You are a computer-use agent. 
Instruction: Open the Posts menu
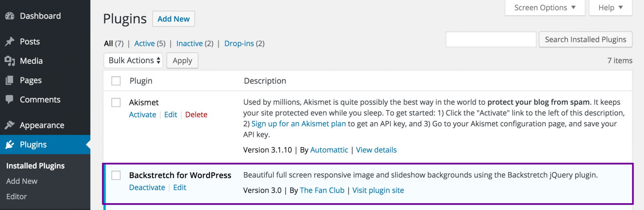pos(45,42)
